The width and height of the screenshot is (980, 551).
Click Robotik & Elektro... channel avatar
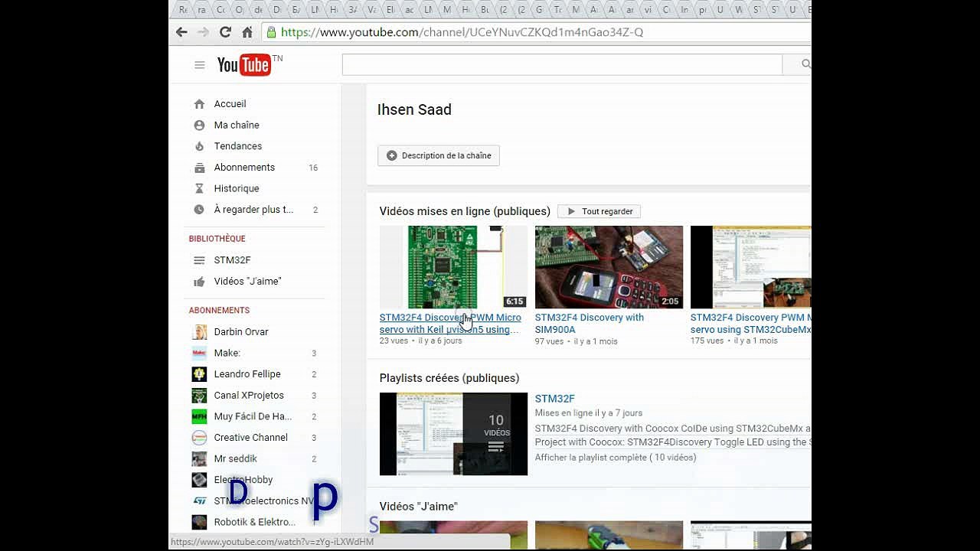(x=199, y=522)
